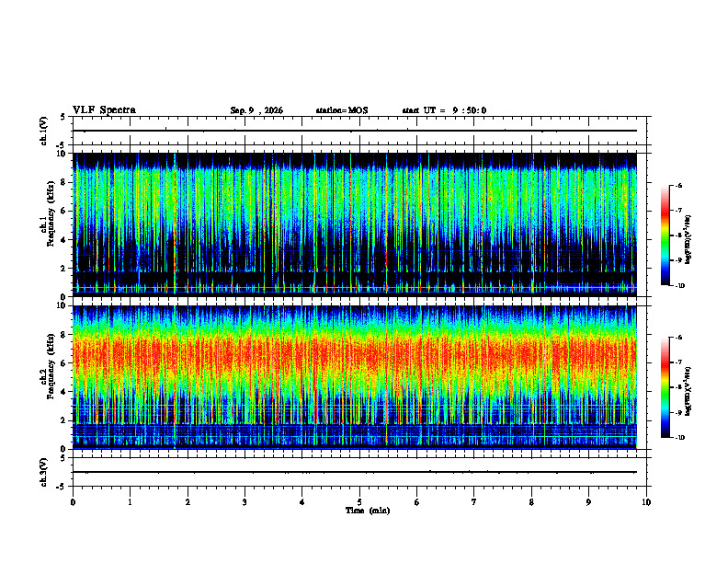Click the start UT 9:50:0 label

444,110
